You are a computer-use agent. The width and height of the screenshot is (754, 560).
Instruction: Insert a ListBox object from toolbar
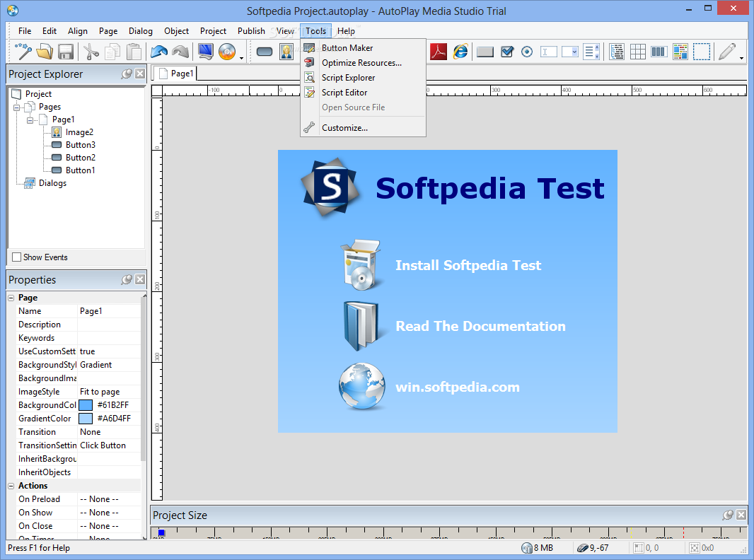591,52
